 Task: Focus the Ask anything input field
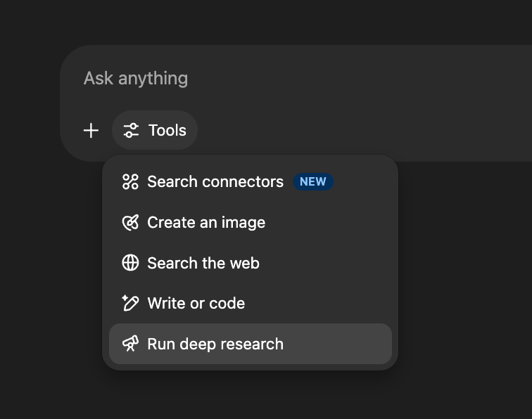[281, 78]
